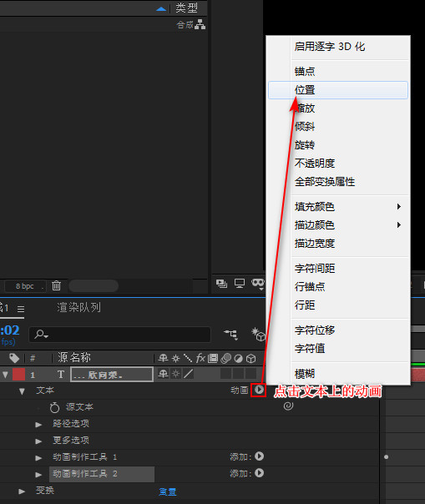Click the composition mini-flowchart icon
Screen dimensions: 425x504
tap(230, 335)
